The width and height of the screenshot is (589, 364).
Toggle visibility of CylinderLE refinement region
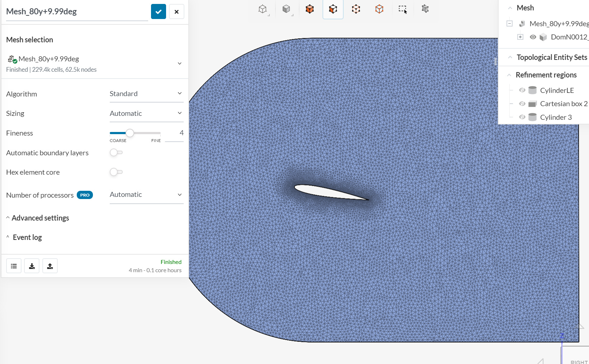click(522, 90)
